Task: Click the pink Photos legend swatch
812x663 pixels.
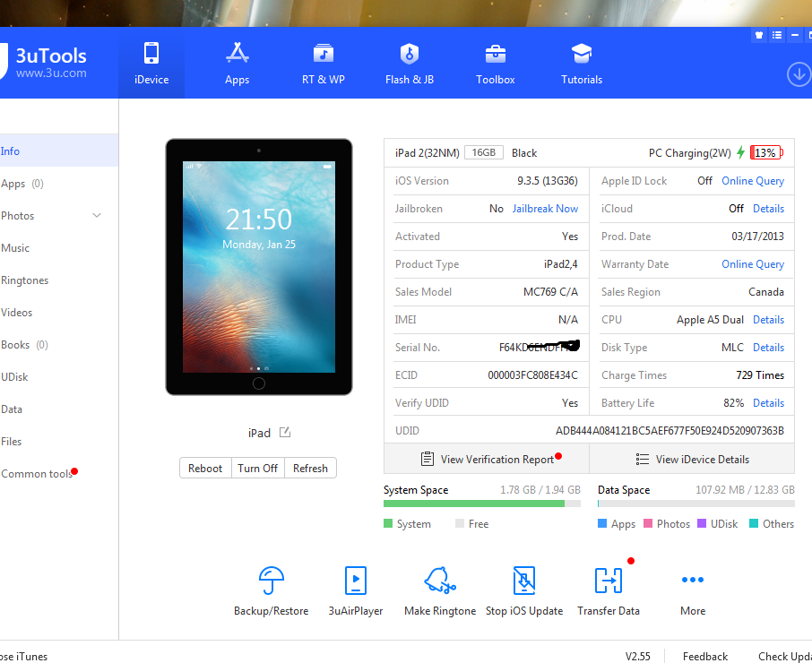Action: 648,523
